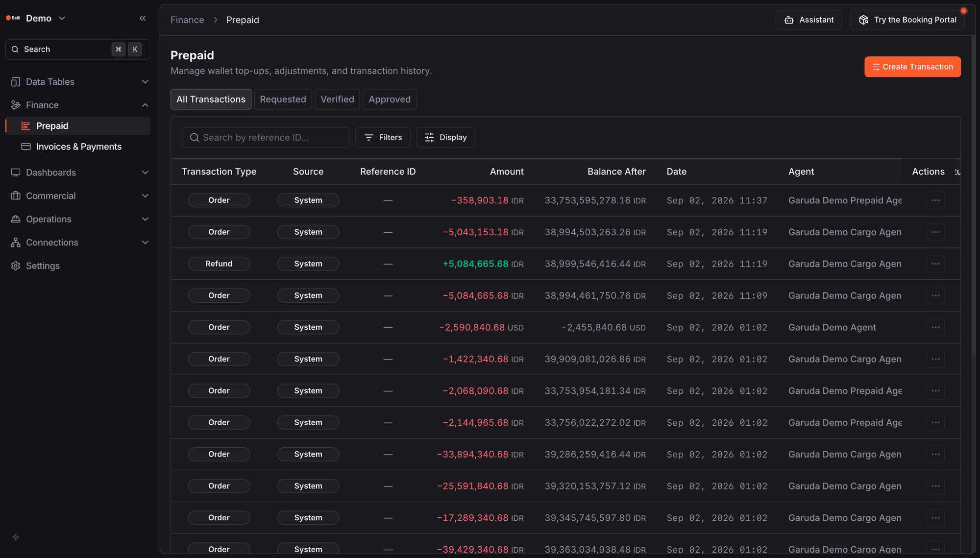
Task: Click the Dashboards monitor icon
Action: coord(16,172)
